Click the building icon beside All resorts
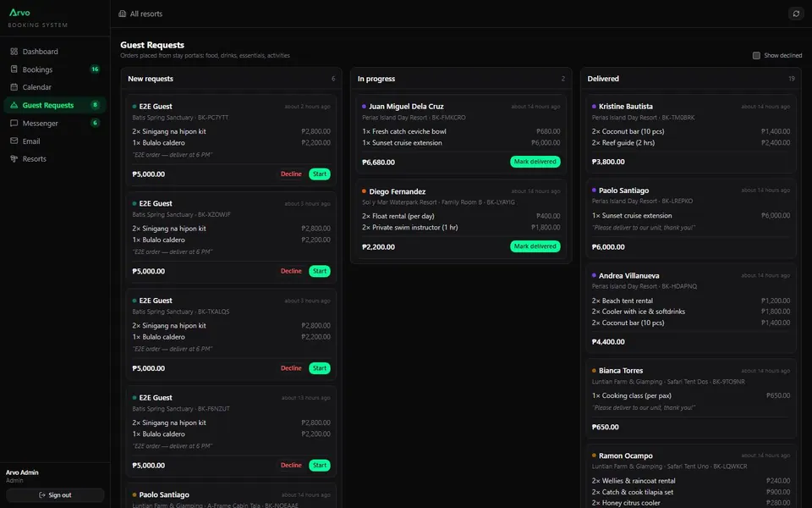812x508 pixels. (x=122, y=14)
